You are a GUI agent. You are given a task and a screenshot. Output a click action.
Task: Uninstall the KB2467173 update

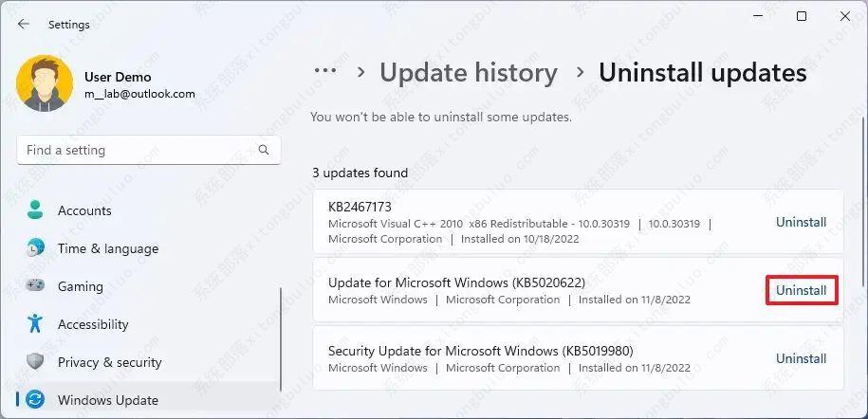click(x=801, y=222)
